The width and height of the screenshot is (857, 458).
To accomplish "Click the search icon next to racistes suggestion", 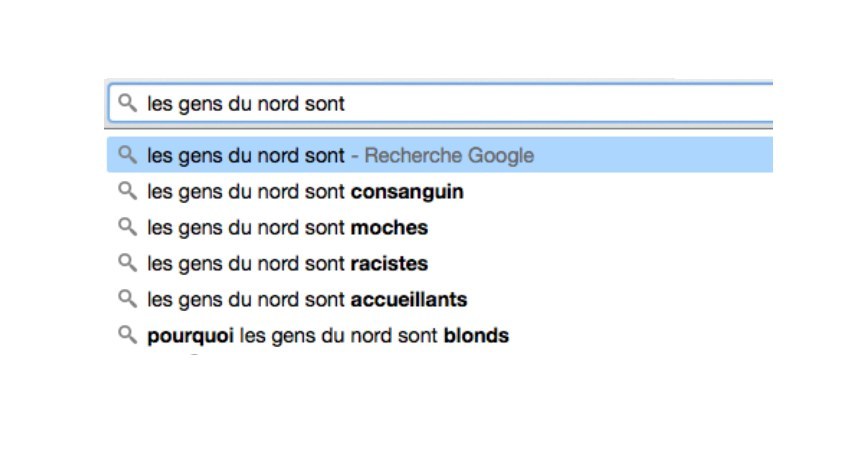I will tap(127, 263).
